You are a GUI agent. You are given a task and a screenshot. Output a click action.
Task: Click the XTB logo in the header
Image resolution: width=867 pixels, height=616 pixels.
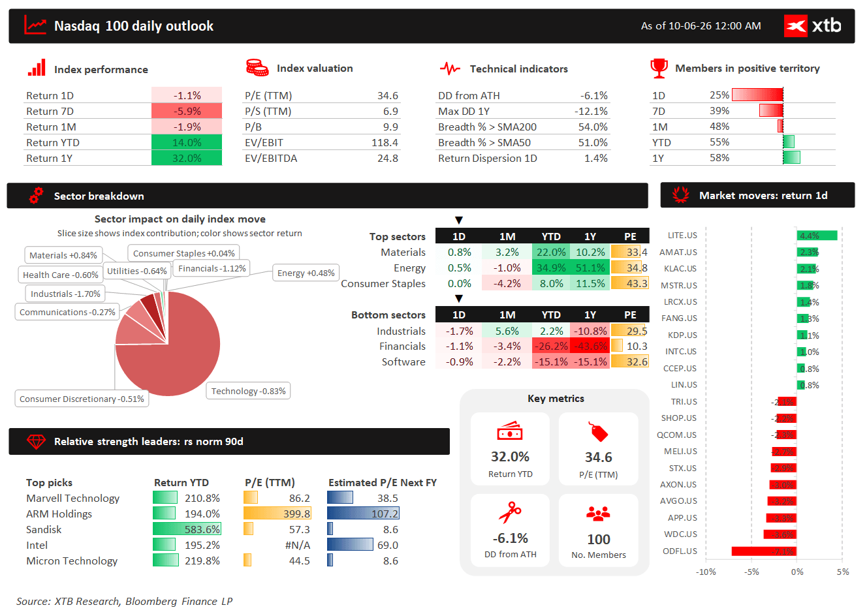pos(813,26)
